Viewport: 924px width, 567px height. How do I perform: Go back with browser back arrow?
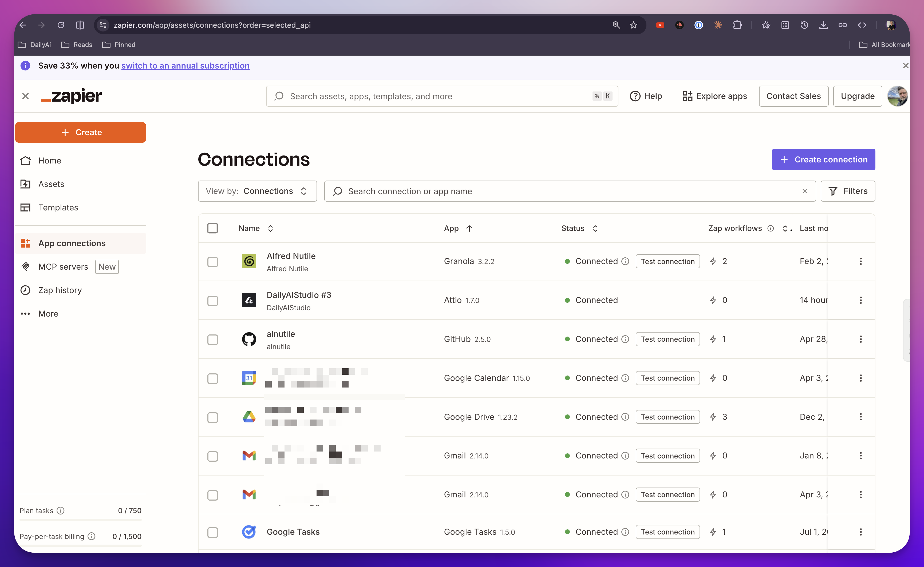(x=23, y=25)
